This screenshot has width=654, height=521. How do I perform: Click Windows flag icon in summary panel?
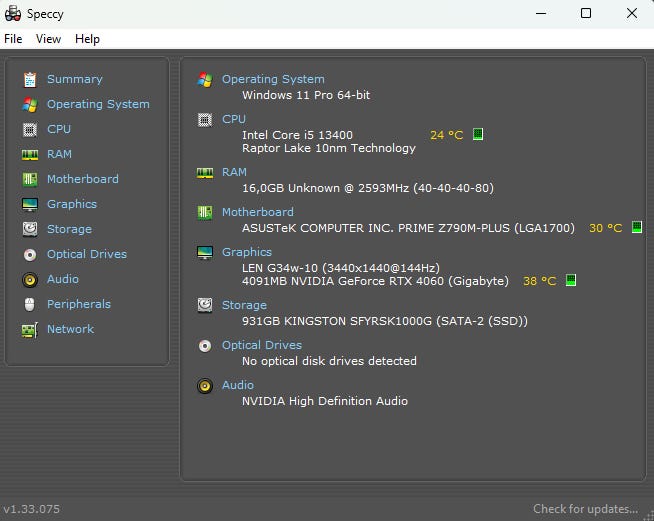coord(205,79)
